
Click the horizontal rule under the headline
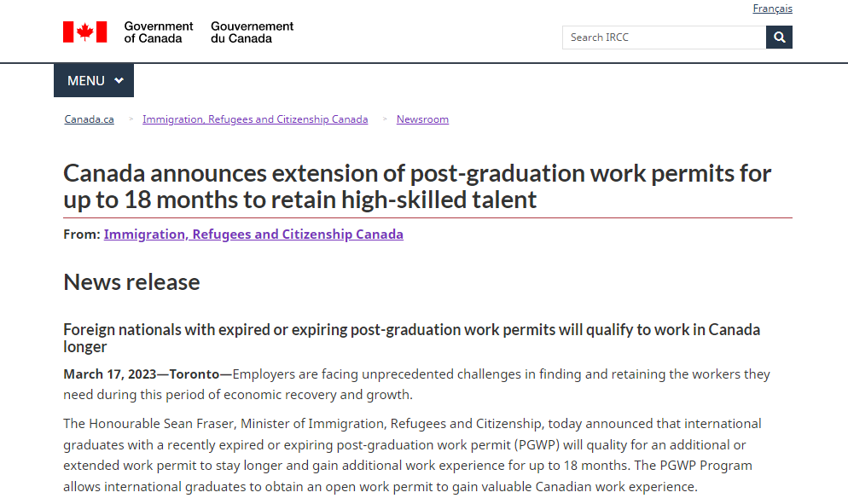[427, 217]
